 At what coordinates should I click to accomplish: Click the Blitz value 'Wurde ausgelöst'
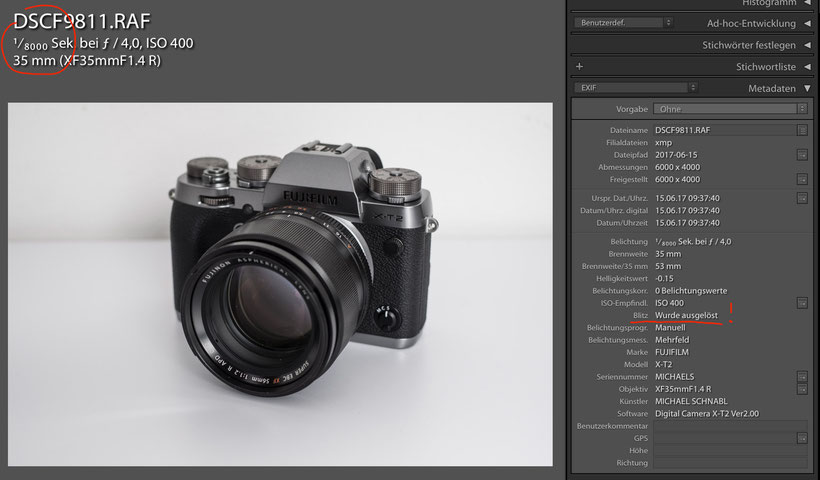click(x=686, y=315)
